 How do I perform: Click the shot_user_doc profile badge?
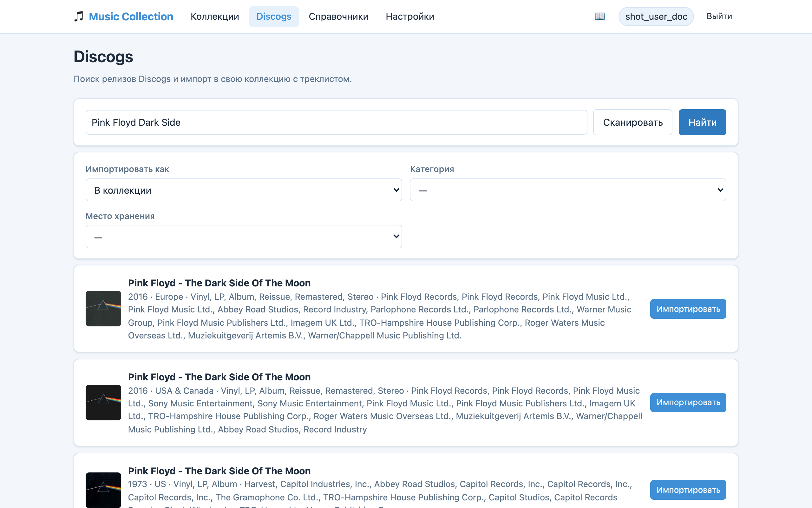[656, 17]
